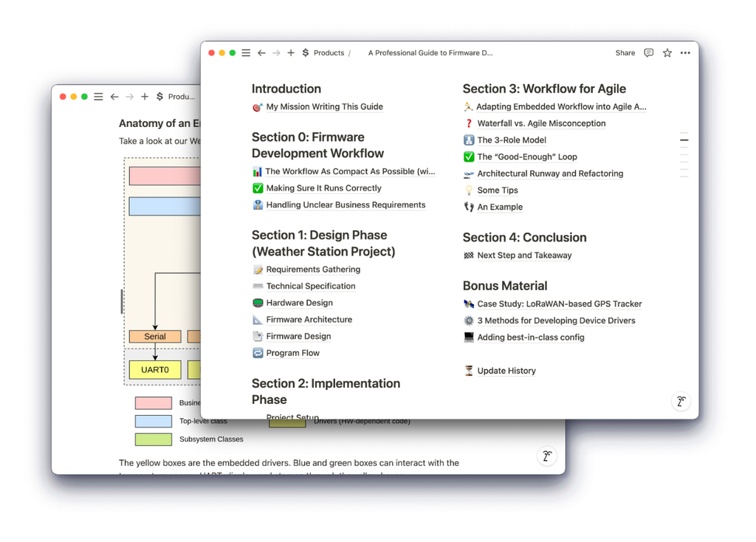Open the "Hardware Design" page link
The image size is (756, 542).
299,303
